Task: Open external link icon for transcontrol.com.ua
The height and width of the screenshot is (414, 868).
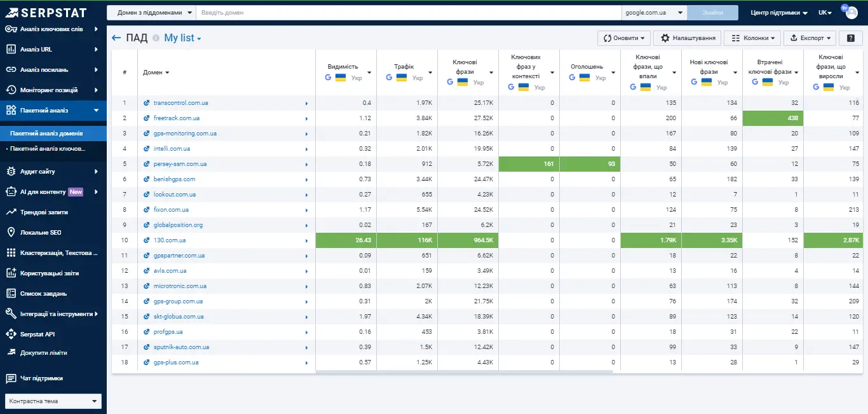Action: click(x=147, y=103)
